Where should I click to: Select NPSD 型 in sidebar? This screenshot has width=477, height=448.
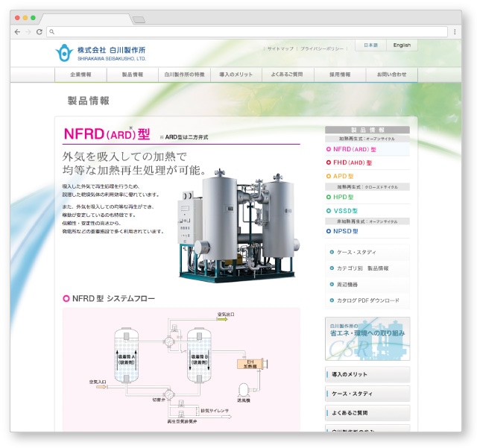[367, 231]
